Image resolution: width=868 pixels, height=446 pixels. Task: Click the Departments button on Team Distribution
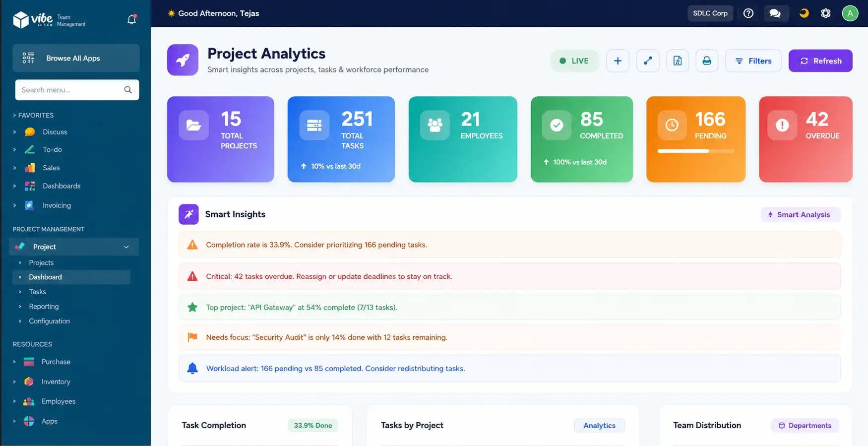pos(805,425)
